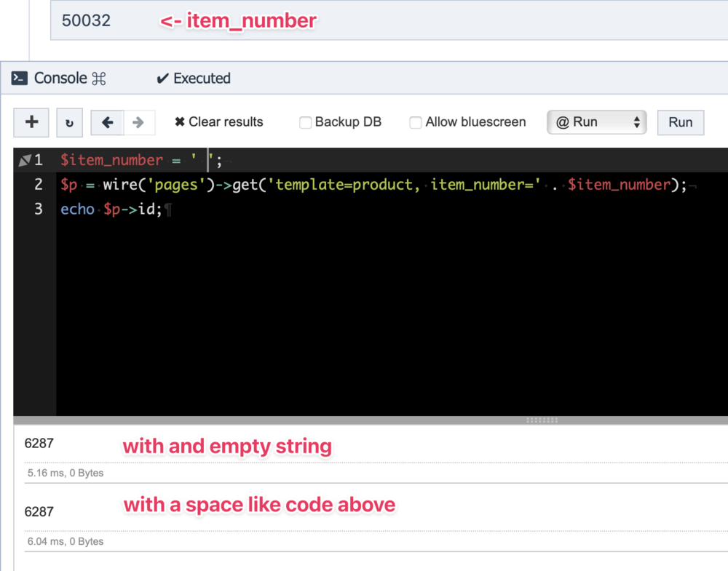Select the first 6287 result output

(x=39, y=443)
